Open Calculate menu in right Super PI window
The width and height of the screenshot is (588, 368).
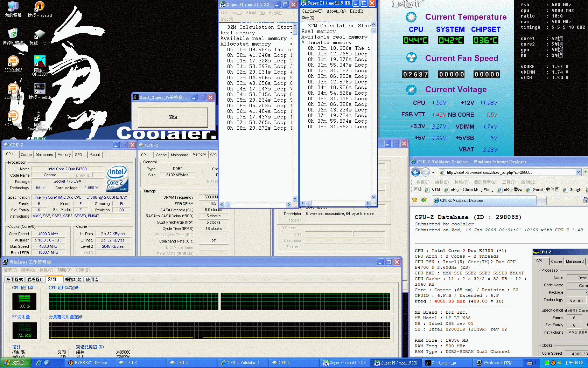pos(312,11)
